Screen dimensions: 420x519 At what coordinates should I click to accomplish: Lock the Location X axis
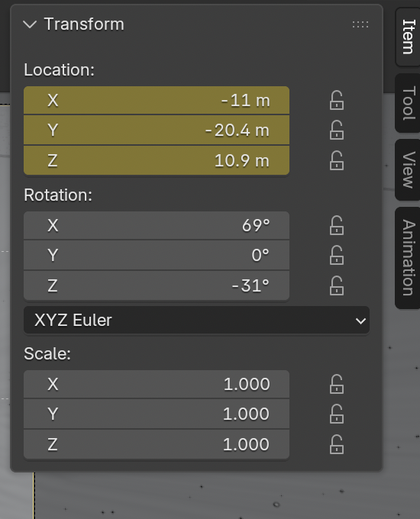click(337, 100)
